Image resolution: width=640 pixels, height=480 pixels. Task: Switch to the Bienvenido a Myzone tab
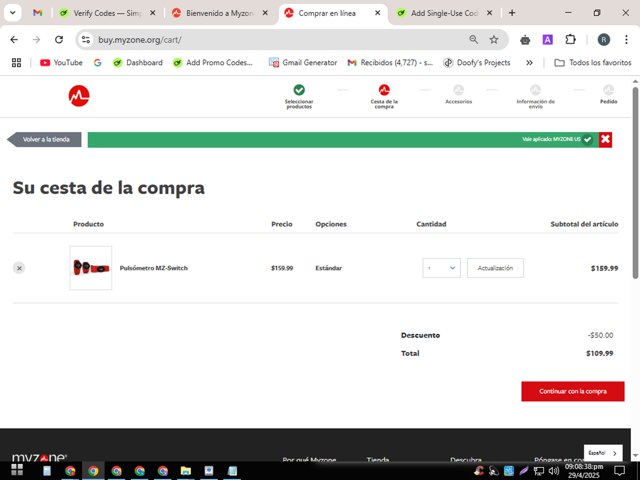click(x=220, y=13)
